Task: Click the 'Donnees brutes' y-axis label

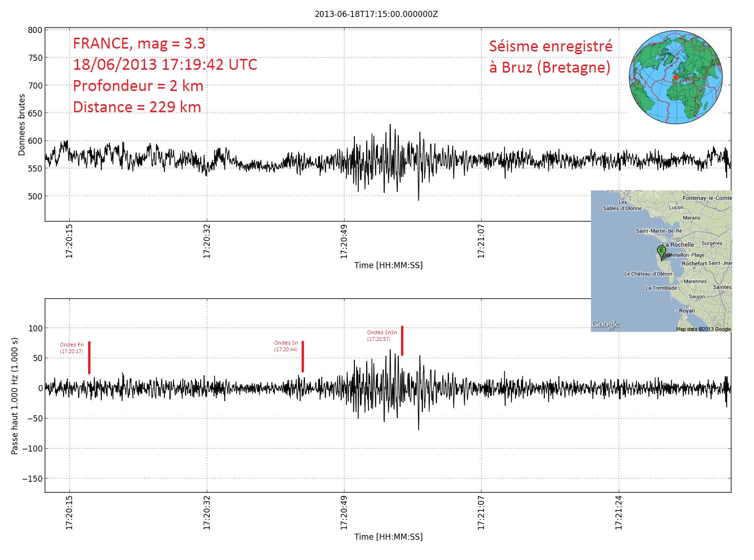Action: click(x=22, y=125)
